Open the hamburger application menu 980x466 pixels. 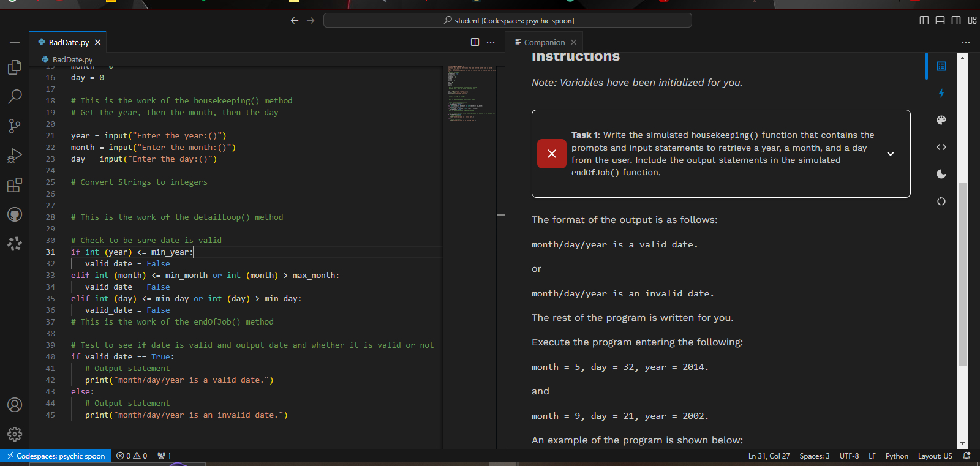pos(15,42)
